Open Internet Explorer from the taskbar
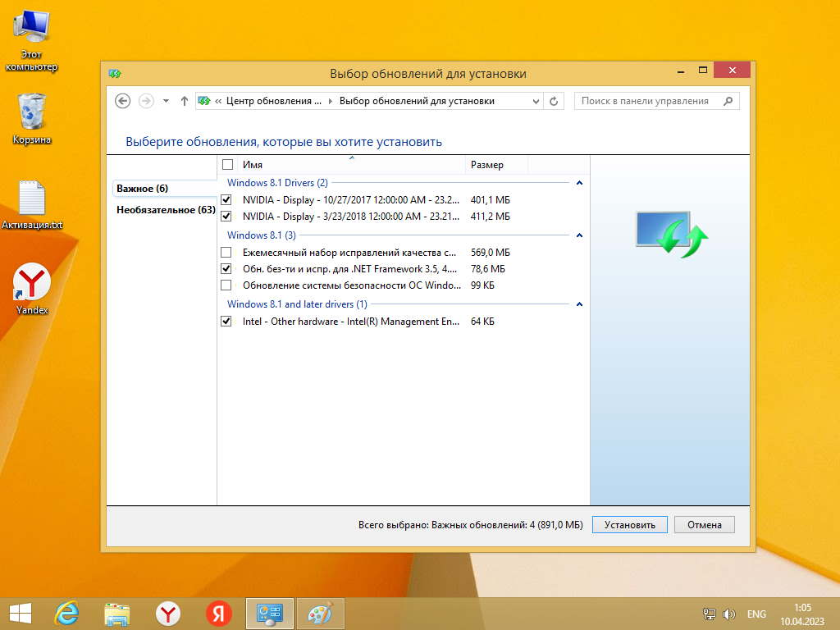The width and height of the screenshot is (840, 630). [x=65, y=613]
